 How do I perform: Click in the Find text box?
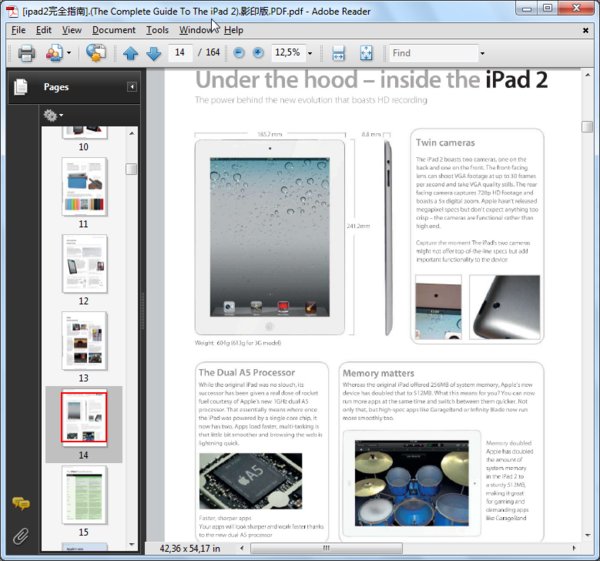pyautogui.click(x=432, y=53)
